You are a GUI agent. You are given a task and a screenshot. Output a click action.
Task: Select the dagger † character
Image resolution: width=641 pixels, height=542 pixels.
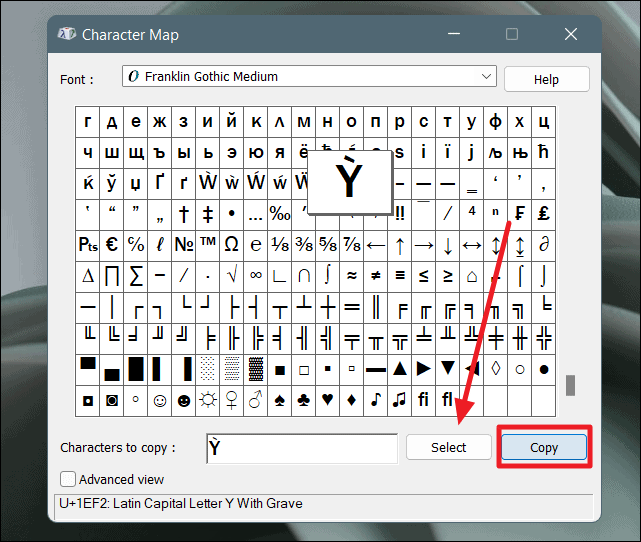pos(184,214)
